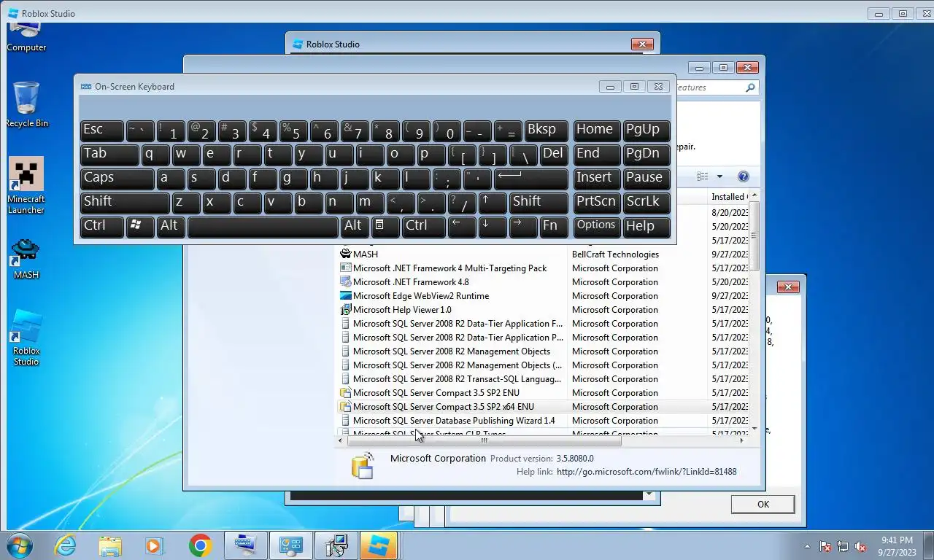The width and height of the screenshot is (934, 560).
Task: Select SQL Server 2008 R2 Management Objects row
Action: point(543,351)
